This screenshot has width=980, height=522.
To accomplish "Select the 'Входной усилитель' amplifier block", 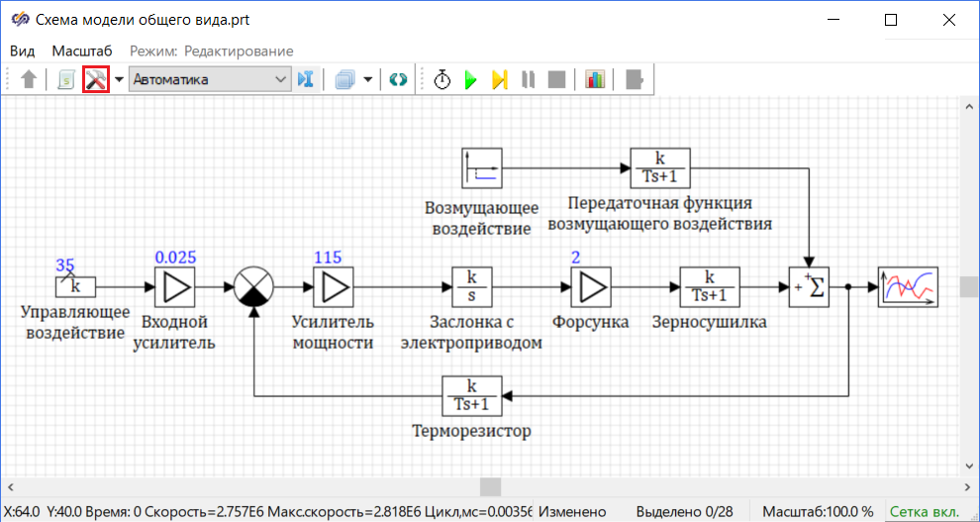I will pos(175,287).
